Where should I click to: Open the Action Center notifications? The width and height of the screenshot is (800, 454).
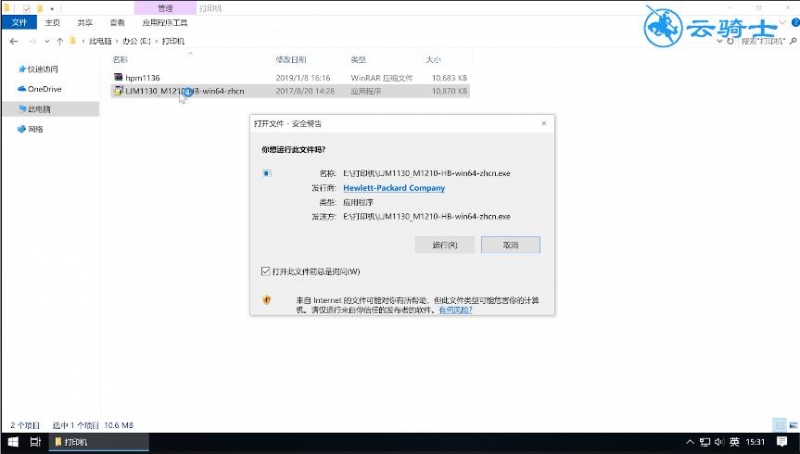[782, 442]
